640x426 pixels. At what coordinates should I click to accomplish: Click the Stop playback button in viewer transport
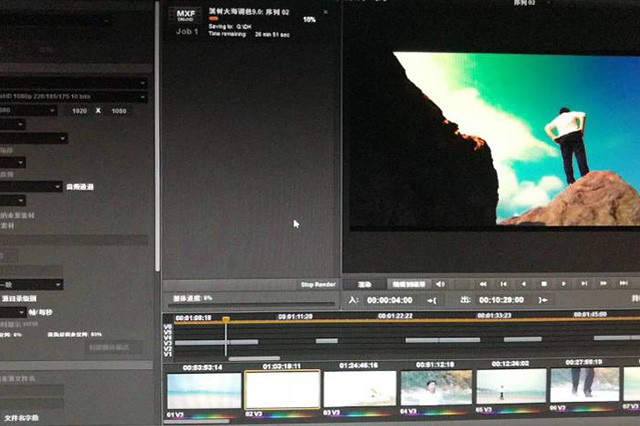point(544,284)
